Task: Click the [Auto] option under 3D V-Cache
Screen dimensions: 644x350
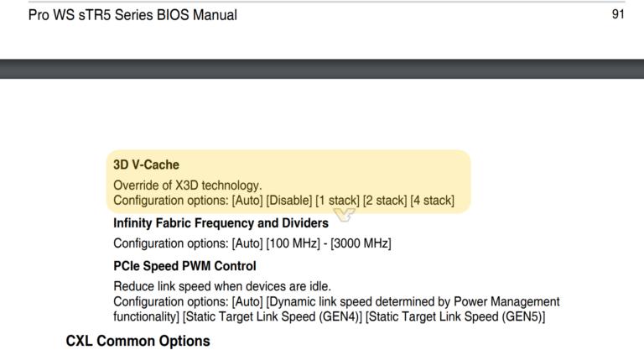Action: coord(247,201)
